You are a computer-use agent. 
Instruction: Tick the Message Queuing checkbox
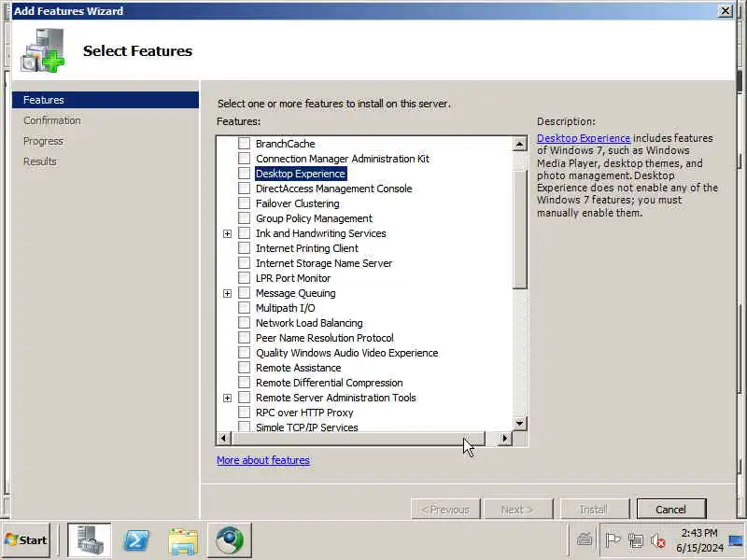click(244, 293)
